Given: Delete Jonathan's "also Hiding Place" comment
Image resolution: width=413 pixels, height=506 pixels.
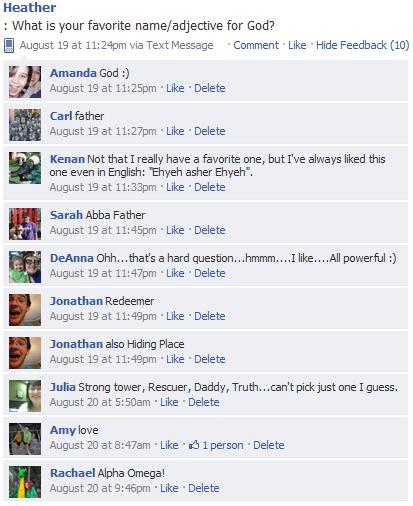Looking at the screenshot, I should point(210,359).
